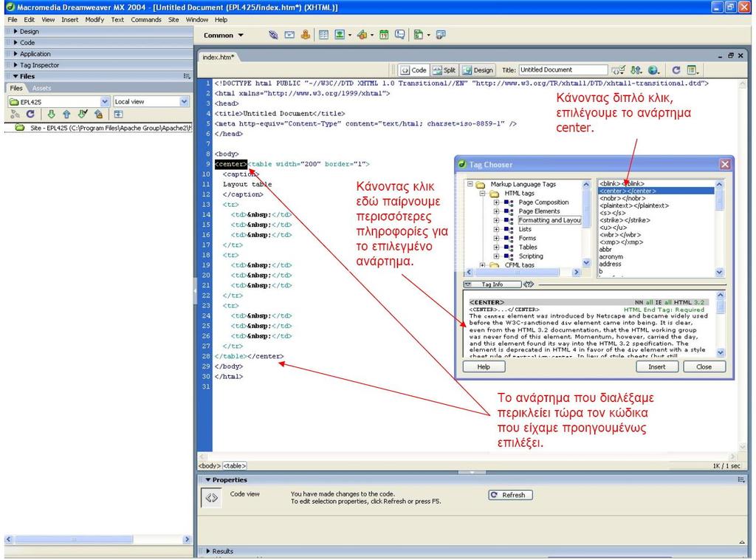
Task: Click the Templates insert icon
Action: [419, 35]
